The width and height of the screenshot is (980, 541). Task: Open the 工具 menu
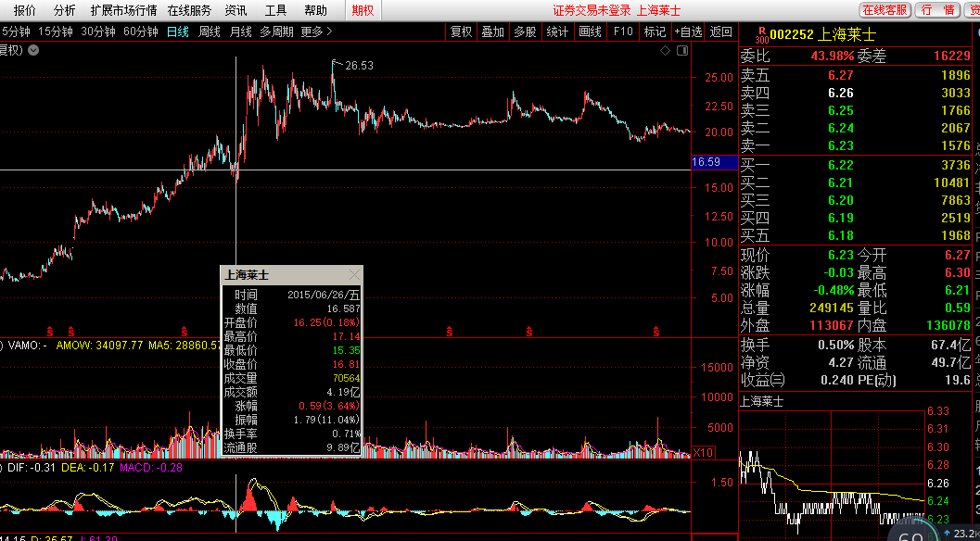(x=275, y=10)
